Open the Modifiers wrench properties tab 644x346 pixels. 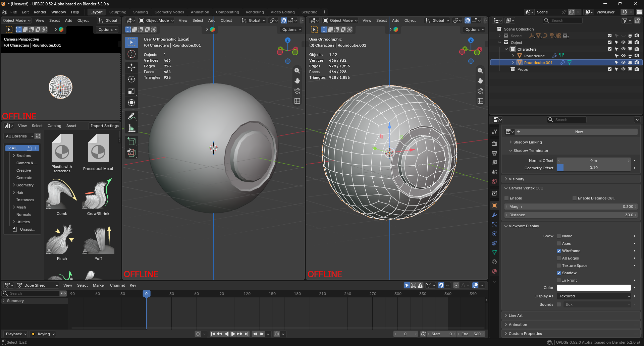(x=494, y=215)
